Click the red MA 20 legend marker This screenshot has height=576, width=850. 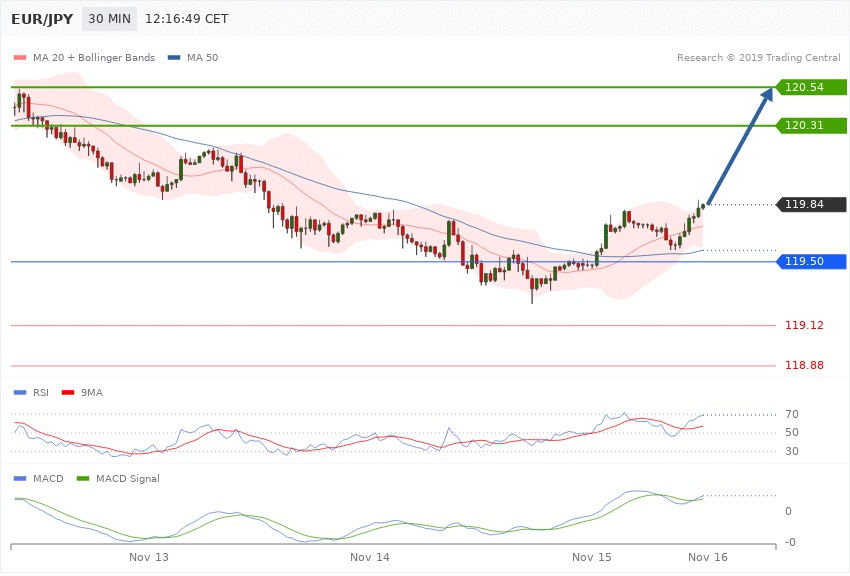point(20,58)
